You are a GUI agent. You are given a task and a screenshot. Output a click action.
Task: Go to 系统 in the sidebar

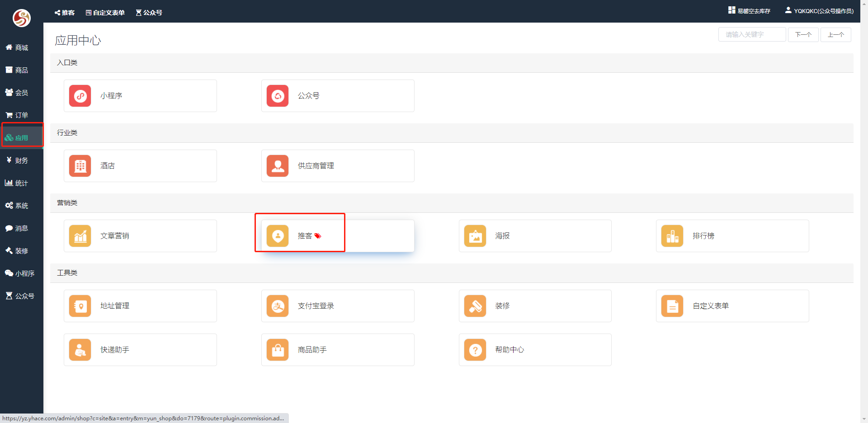[22, 206]
